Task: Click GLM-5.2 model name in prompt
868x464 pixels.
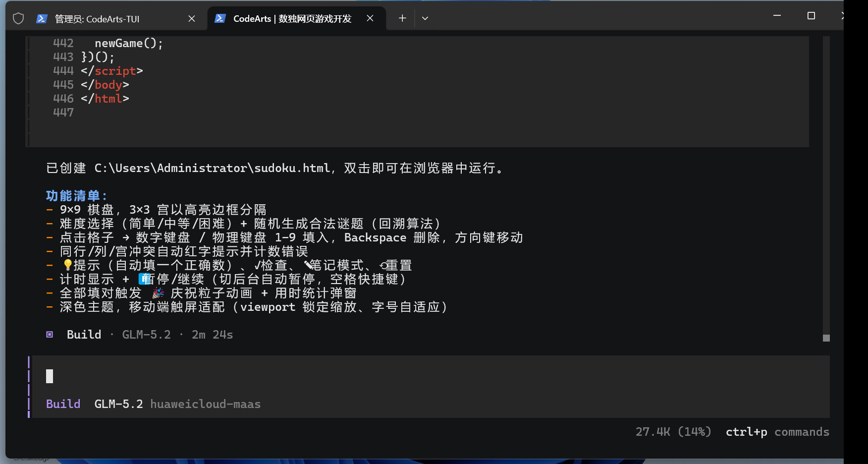Action: click(x=118, y=404)
